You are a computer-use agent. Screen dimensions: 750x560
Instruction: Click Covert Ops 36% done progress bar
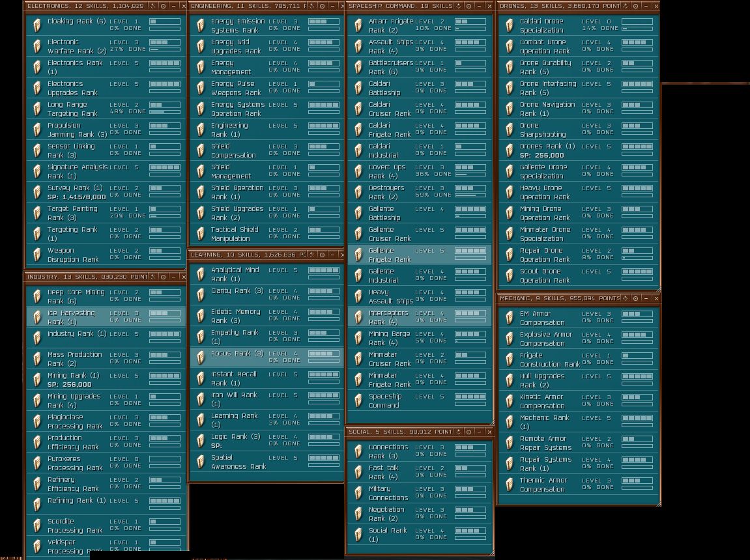[x=470, y=175]
